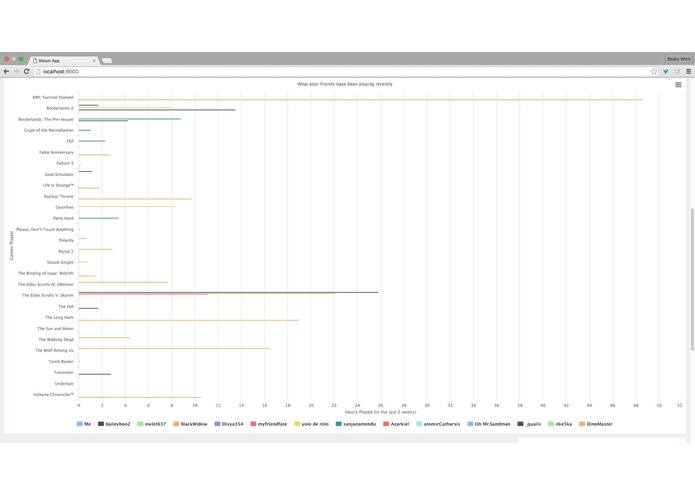Image resolution: width=695 pixels, height=494 pixels.
Task: Click the Chrome profile name button
Action: 679,59
